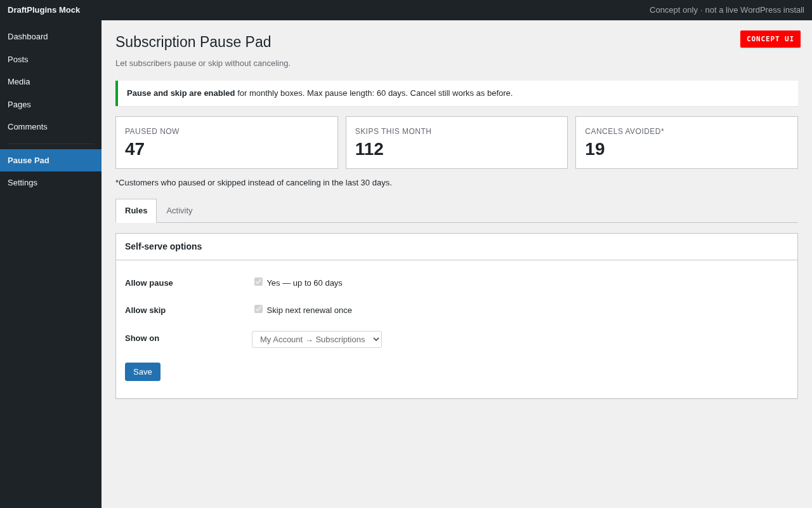Toggle the Allow skip checkbox
Screen dimensions: 812x508
coord(258,309)
